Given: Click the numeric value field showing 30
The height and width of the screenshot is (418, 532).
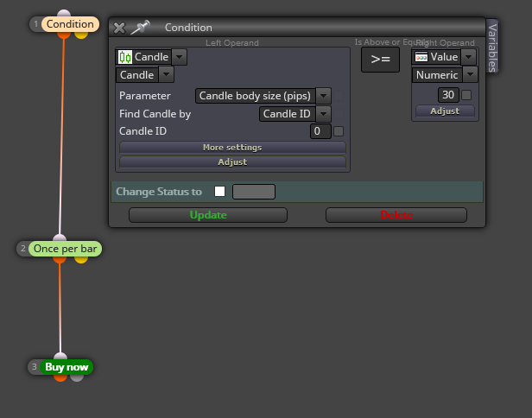Looking at the screenshot, I should pos(448,95).
